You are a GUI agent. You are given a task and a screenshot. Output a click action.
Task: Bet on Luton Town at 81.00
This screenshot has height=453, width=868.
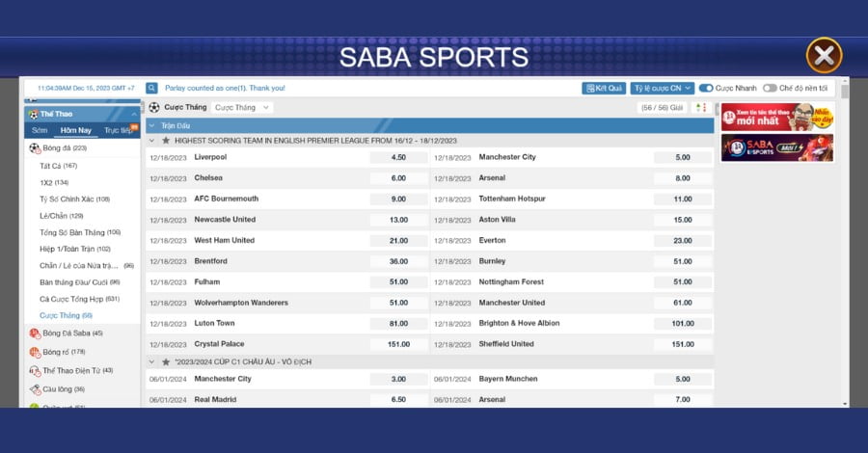pos(398,324)
